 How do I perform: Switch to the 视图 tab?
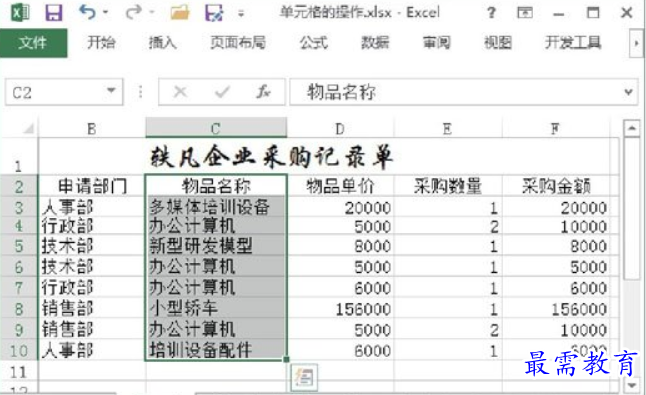pos(498,42)
